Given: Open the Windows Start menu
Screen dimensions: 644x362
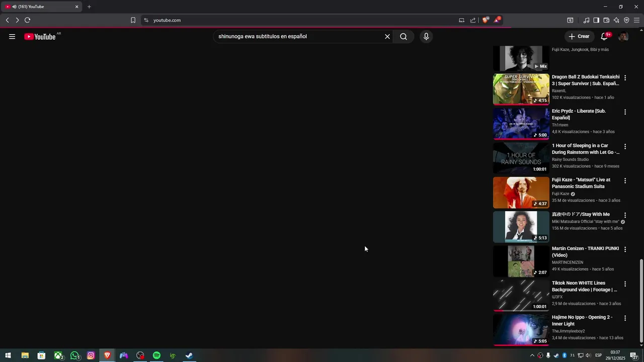Looking at the screenshot, I should point(8,355).
